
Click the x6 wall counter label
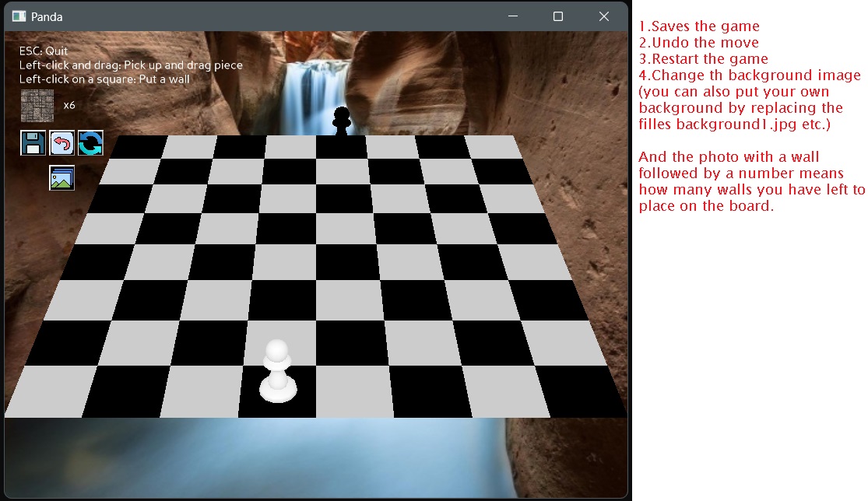(x=69, y=104)
